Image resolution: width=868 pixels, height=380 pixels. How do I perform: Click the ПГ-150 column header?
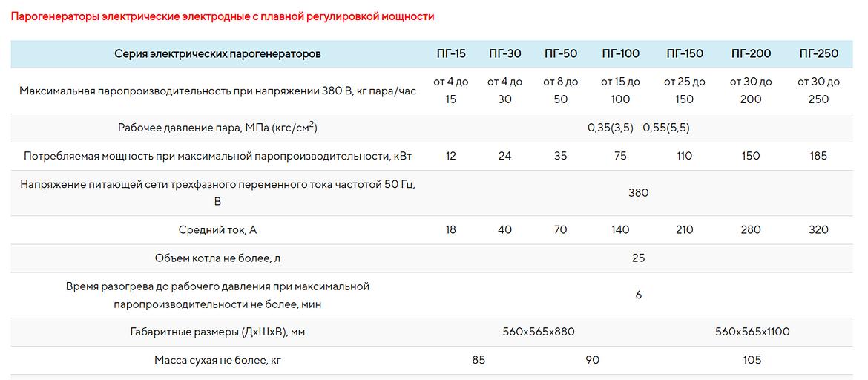point(684,53)
